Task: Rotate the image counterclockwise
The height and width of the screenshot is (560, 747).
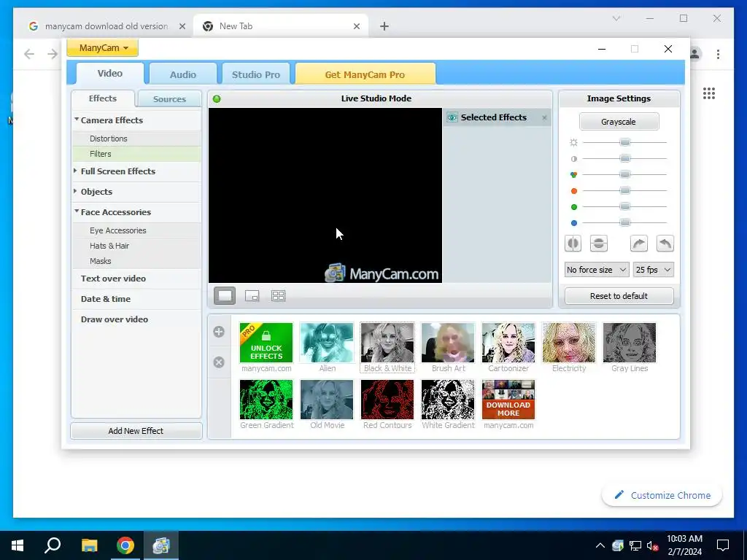Action: (x=665, y=244)
